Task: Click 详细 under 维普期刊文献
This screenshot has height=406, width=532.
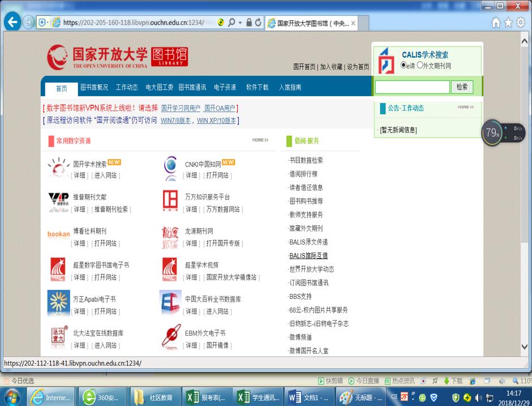Action: tap(80, 209)
